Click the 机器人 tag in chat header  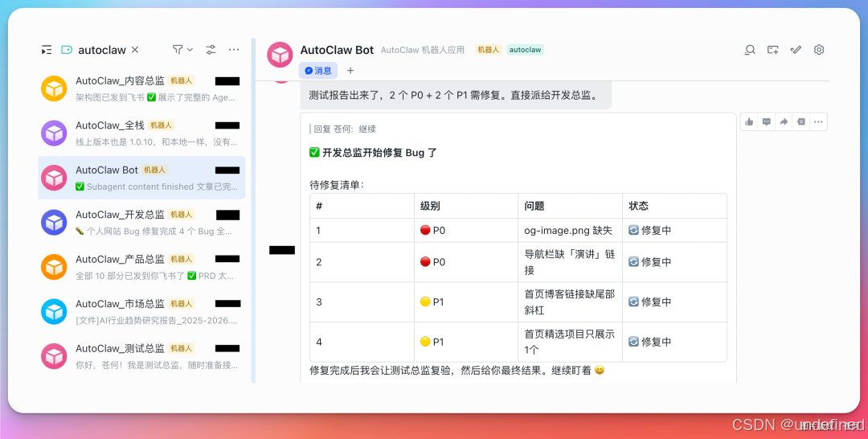pos(488,50)
